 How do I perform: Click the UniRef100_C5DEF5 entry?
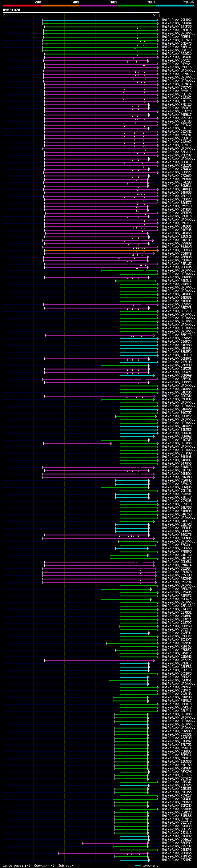pos(176,67)
